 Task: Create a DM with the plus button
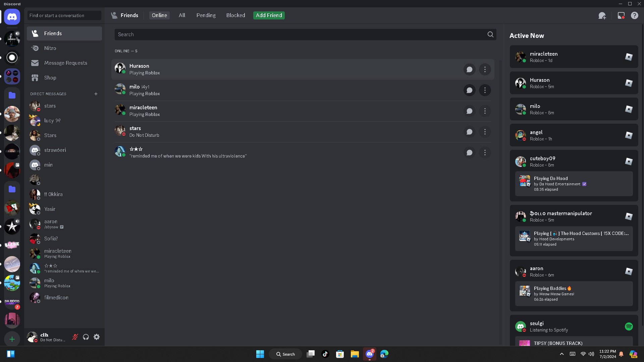(x=96, y=94)
